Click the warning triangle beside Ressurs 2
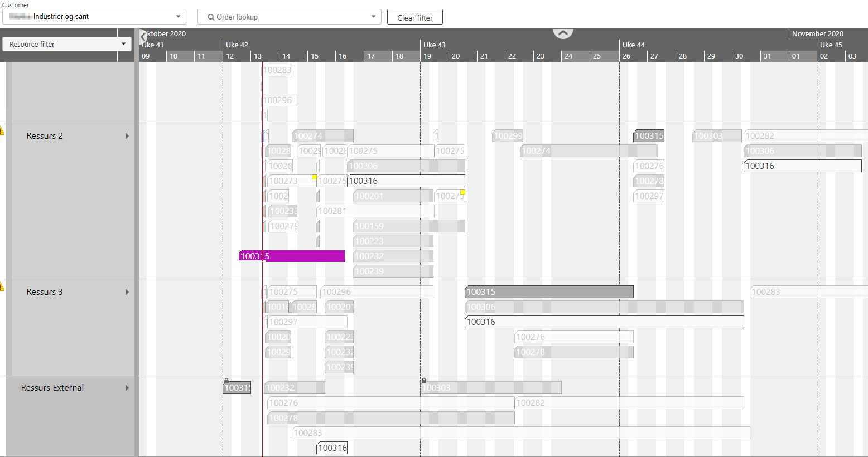This screenshot has height=457, width=868. (x=2, y=130)
